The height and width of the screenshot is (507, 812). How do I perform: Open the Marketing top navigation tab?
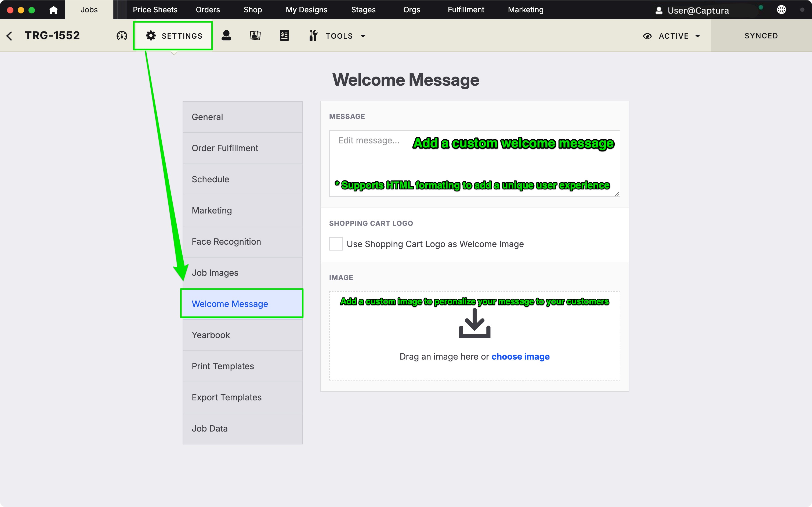(x=525, y=10)
